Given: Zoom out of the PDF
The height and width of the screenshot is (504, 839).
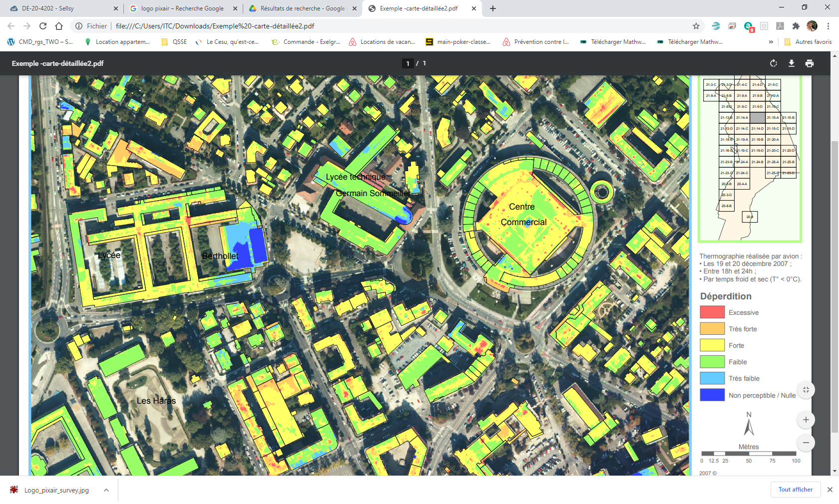Looking at the screenshot, I should [x=806, y=443].
